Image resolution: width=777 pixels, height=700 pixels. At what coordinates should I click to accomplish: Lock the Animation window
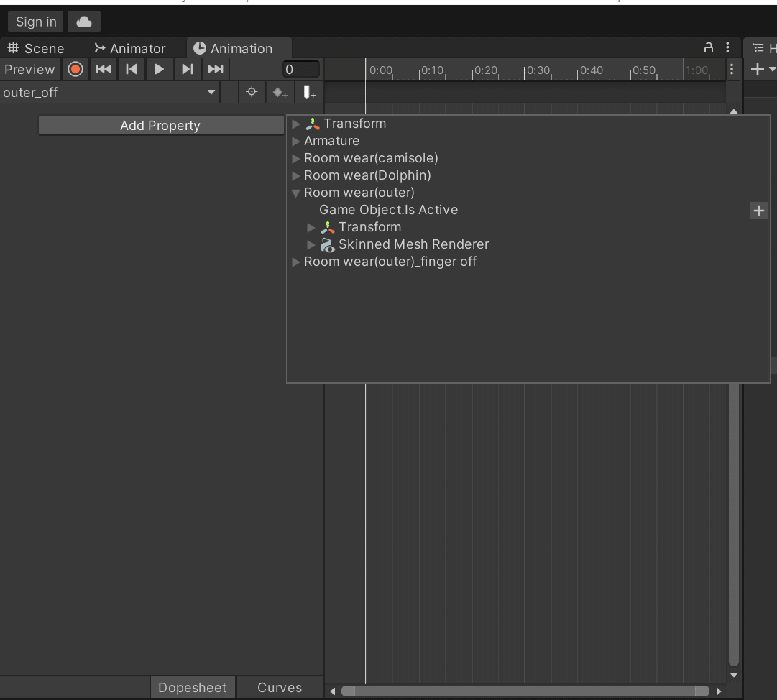[708, 47]
